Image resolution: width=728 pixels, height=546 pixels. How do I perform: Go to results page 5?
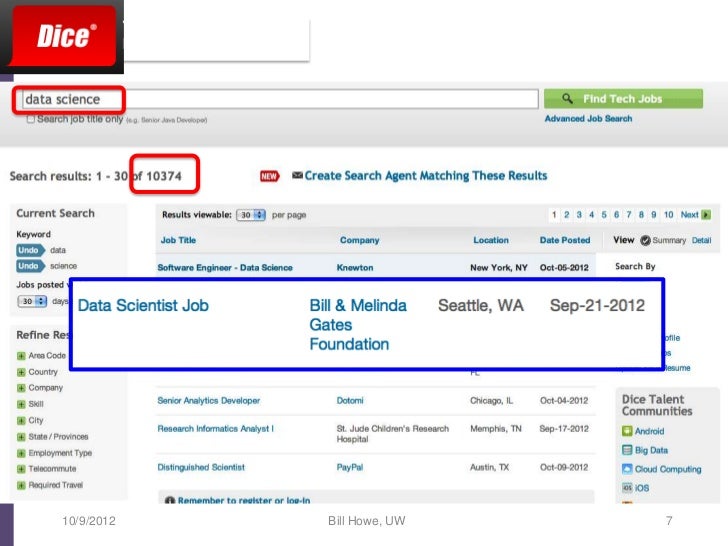pyautogui.click(x=604, y=214)
